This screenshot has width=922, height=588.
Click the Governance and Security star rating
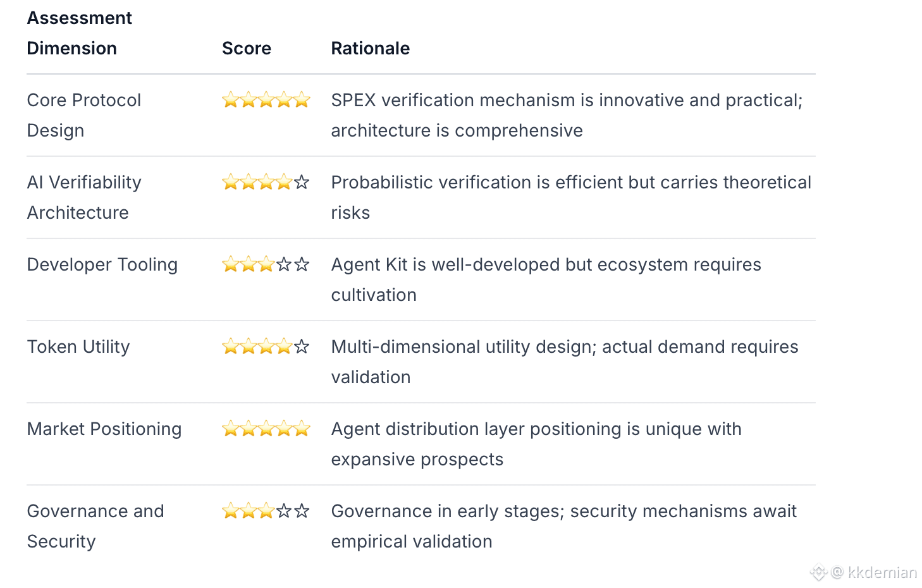point(266,511)
